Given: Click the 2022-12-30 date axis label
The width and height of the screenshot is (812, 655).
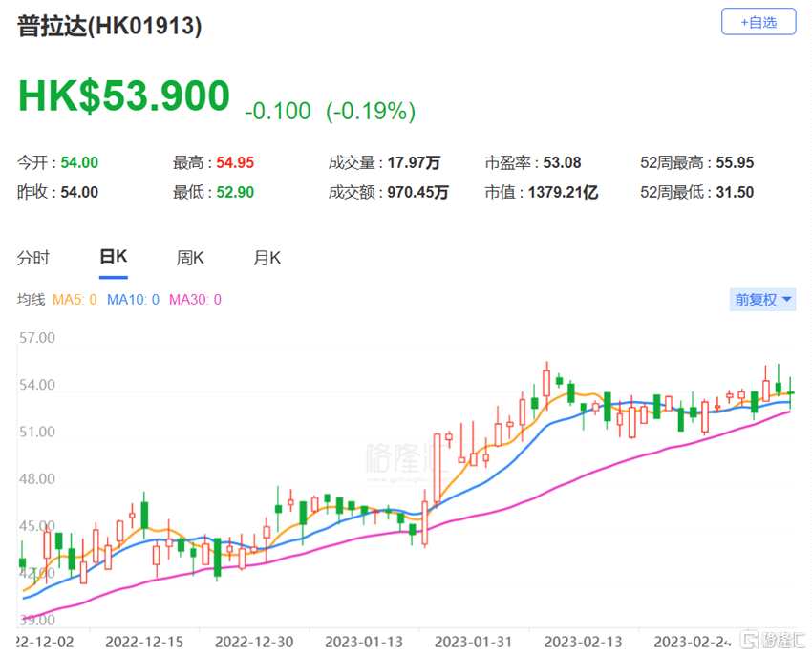Looking at the screenshot, I should click(254, 642).
